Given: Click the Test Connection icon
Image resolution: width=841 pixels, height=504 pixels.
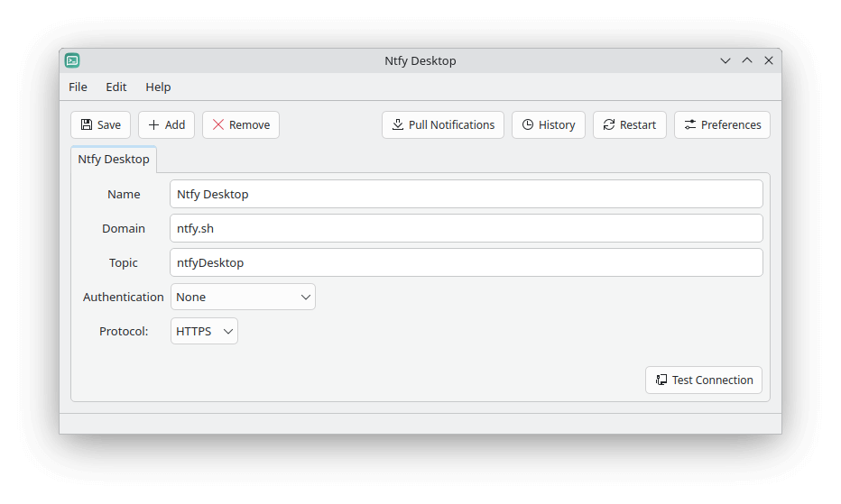Looking at the screenshot, I should click(661, 380).
